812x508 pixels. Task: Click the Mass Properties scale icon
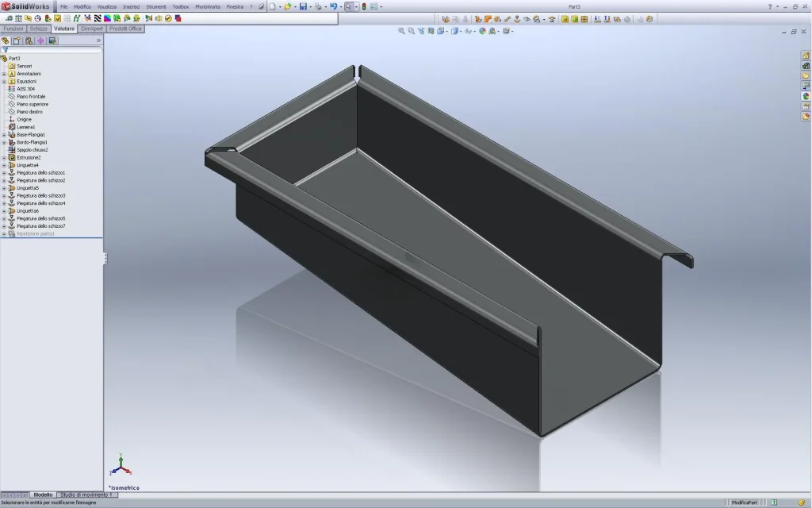coord(19,19)
